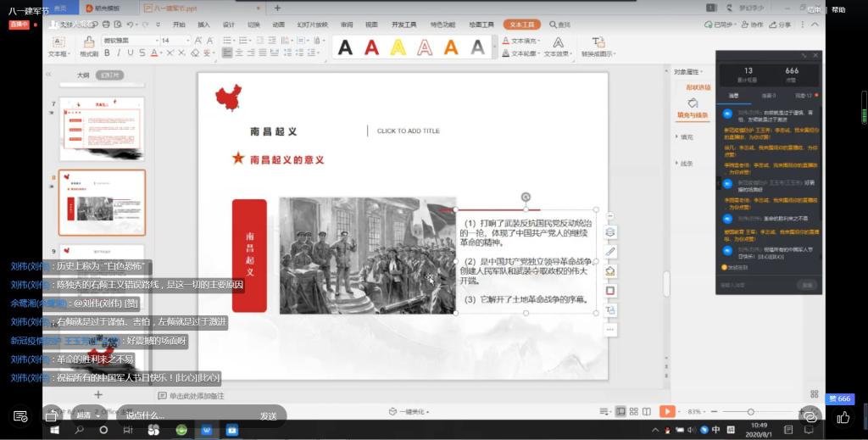Select the yellow A text style preset
The image size is (868, 440).
(x=398, y=47)
